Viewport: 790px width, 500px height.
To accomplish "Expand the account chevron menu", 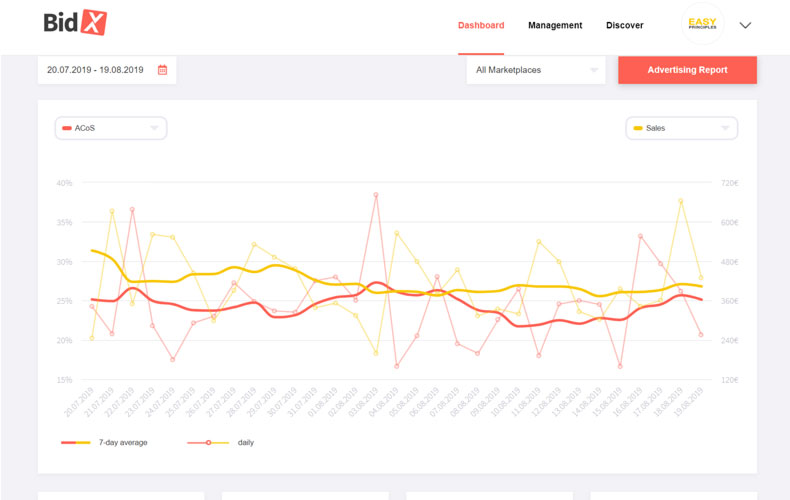I will click(745, 25).
